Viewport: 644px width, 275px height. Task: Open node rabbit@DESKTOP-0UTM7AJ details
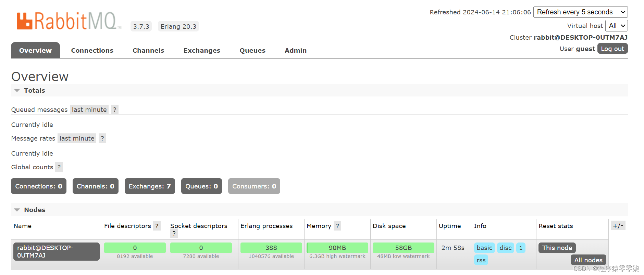click(57, 251)
